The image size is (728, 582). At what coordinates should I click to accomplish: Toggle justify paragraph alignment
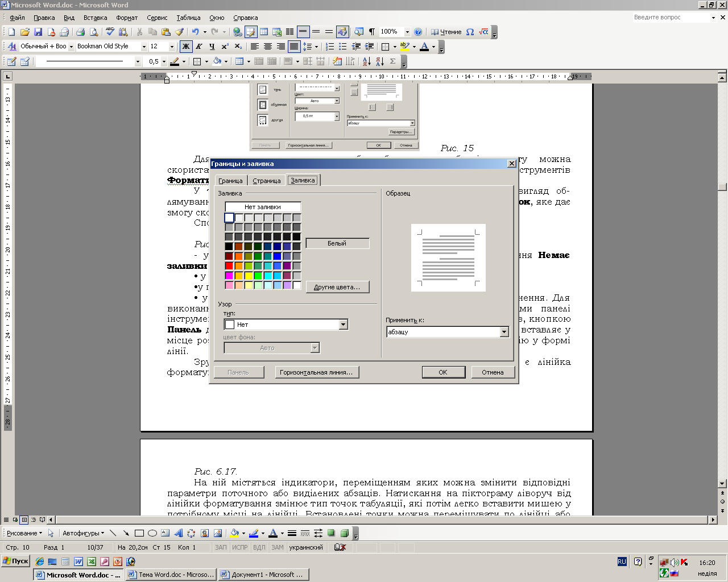tap(294, 47)
